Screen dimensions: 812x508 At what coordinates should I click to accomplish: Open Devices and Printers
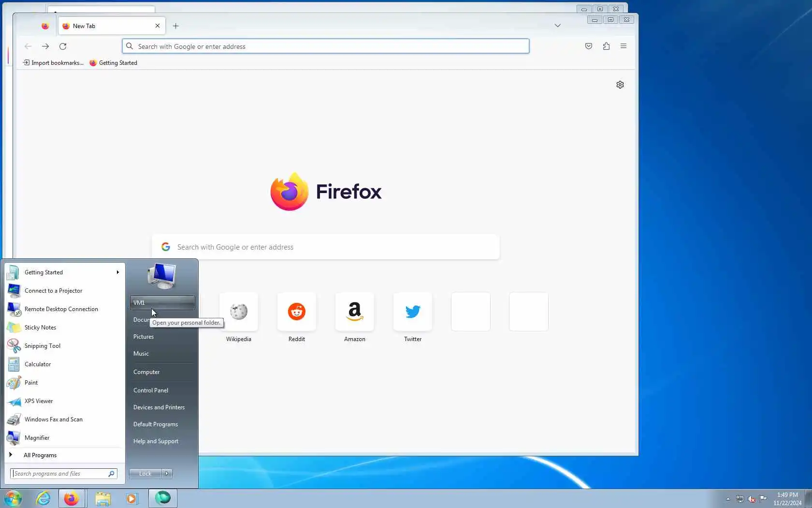pos(162,407)
